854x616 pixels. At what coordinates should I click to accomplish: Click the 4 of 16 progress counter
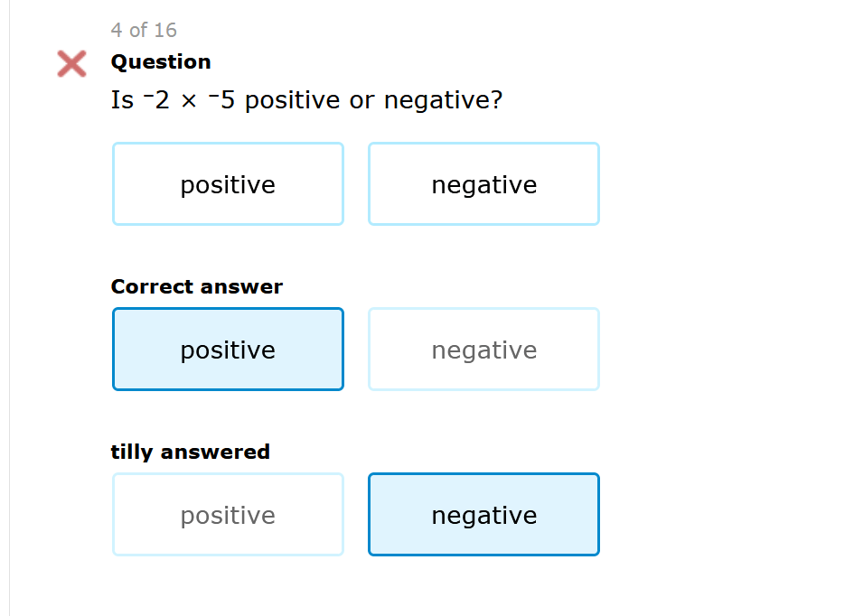[x=144, y=31]
